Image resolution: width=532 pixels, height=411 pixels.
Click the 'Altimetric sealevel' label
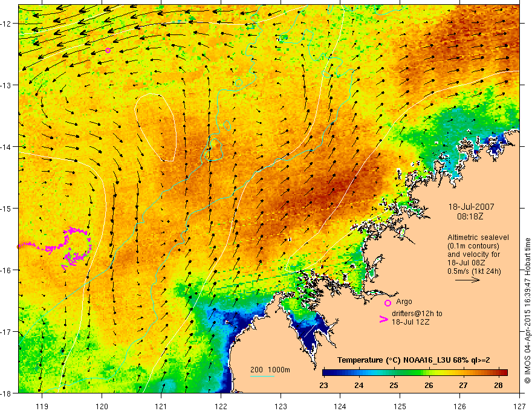[x=478, y=238]
